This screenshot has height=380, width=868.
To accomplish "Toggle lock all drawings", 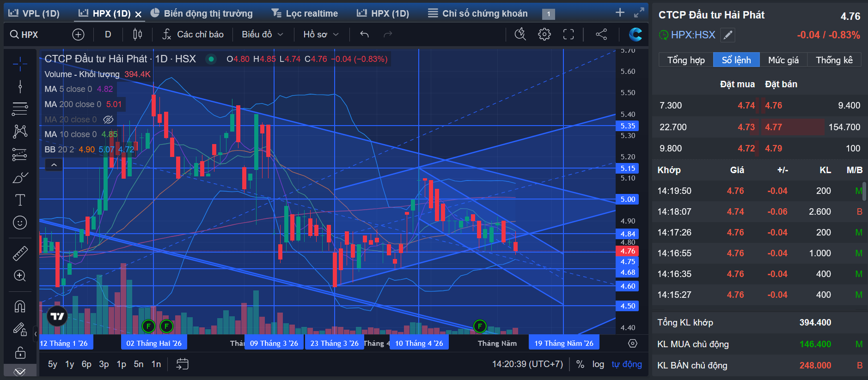I will (x=20, y=352).
